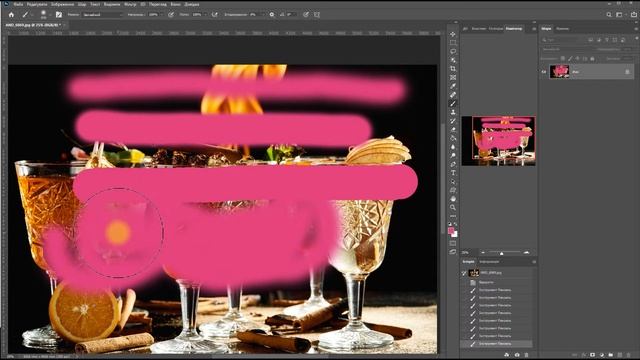
Task: Select the Path Selection tool
Action: [453, 182]
